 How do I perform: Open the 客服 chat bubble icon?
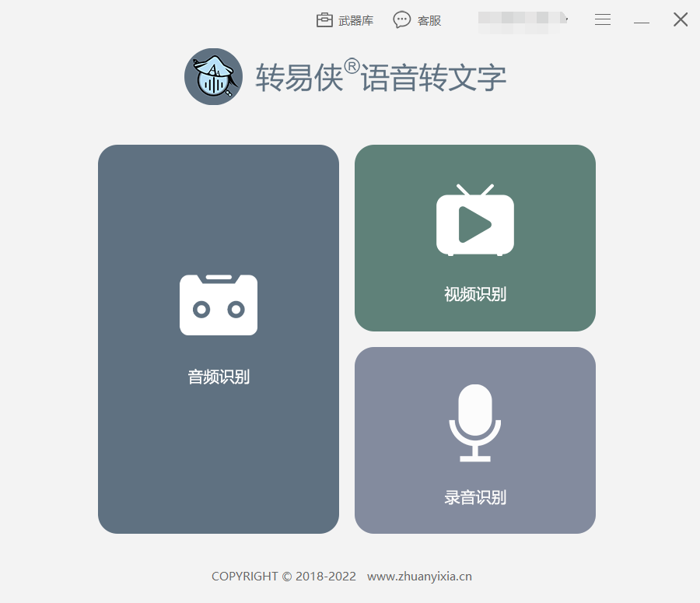(402, 19)
